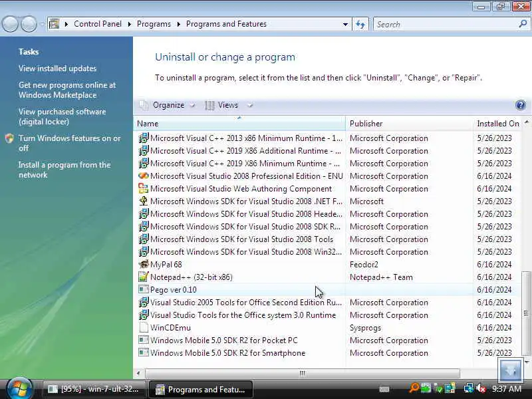Click the Notepad++ Team publisher cell

[x=381, y=277]
